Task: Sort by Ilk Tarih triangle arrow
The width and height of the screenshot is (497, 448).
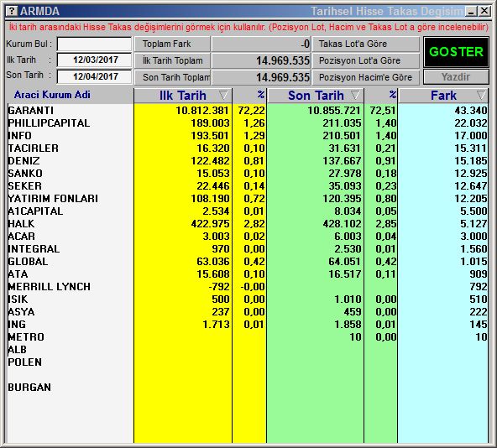Action: [223, 95]
